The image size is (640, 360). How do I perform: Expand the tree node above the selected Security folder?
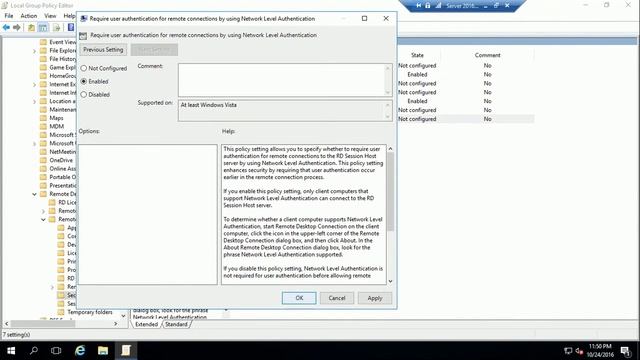[x=52, y=287]
